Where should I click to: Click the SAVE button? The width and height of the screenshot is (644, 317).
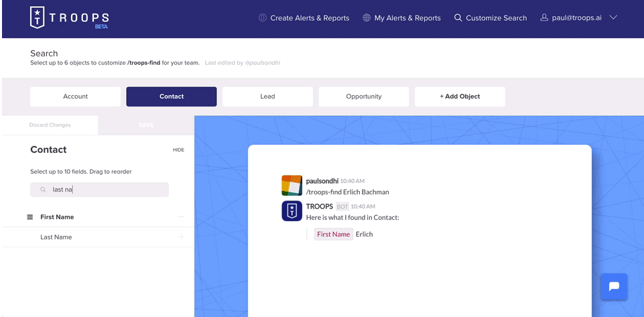146,125
